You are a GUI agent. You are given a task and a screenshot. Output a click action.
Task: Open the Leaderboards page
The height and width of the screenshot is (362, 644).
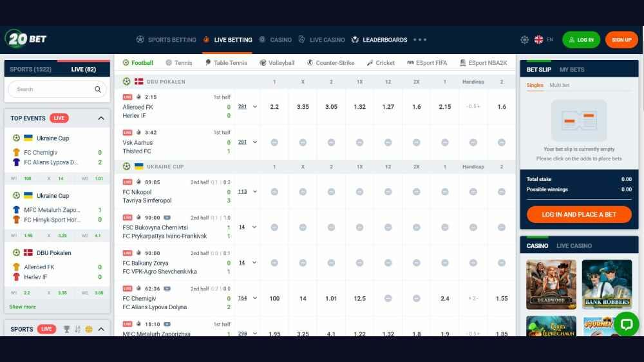(379, 40)
